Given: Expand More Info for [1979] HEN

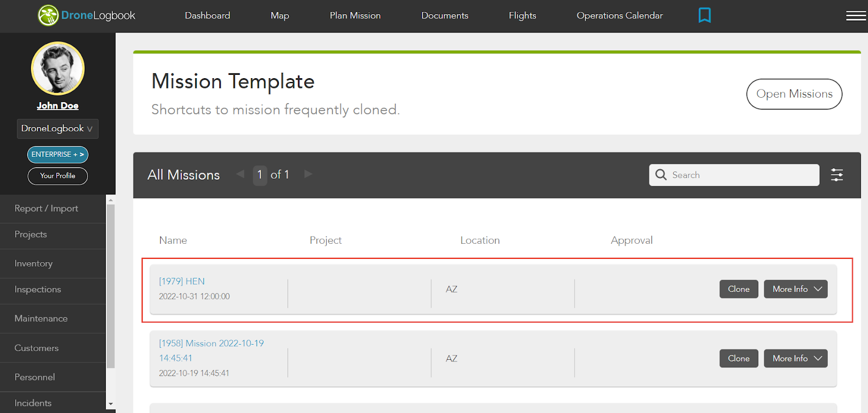Looking at the screenshot, I should 796,289.
